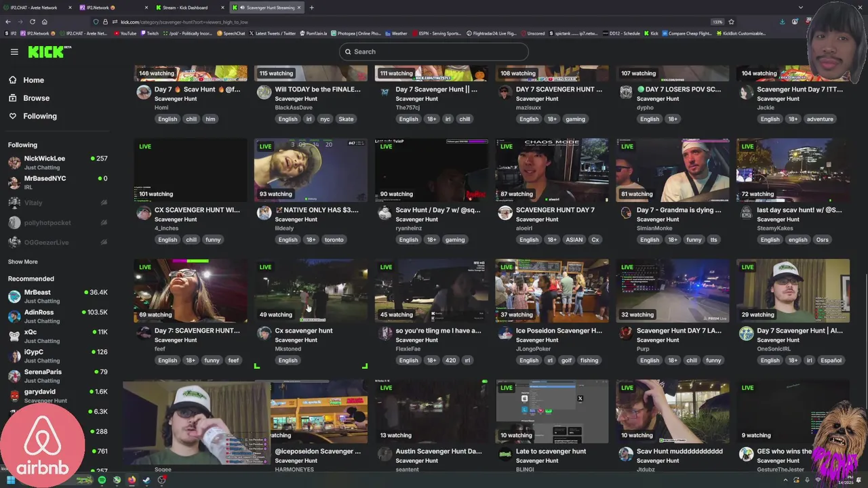This screenshot has height=488, width=868.
Task: Click garydavid avatar in Recommended
Action: [x=14, y=395]
